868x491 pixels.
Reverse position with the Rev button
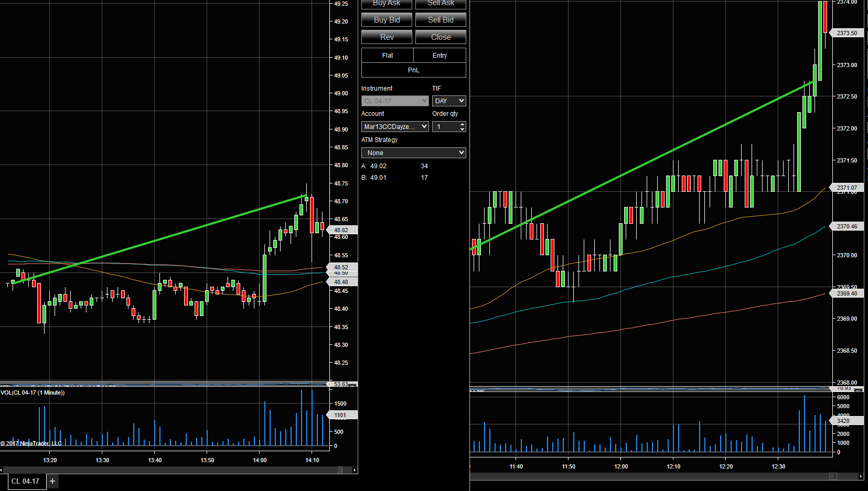click(387, 37)
